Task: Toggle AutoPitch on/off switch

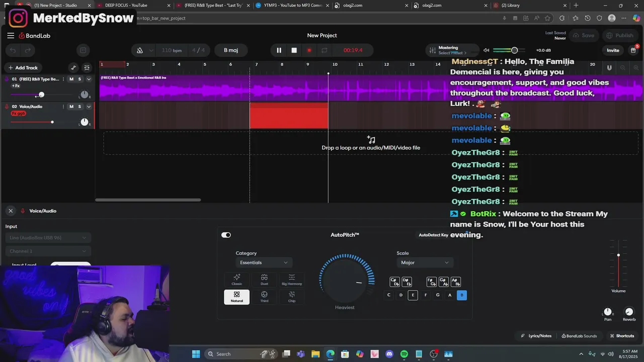Action: click(226, 235)
